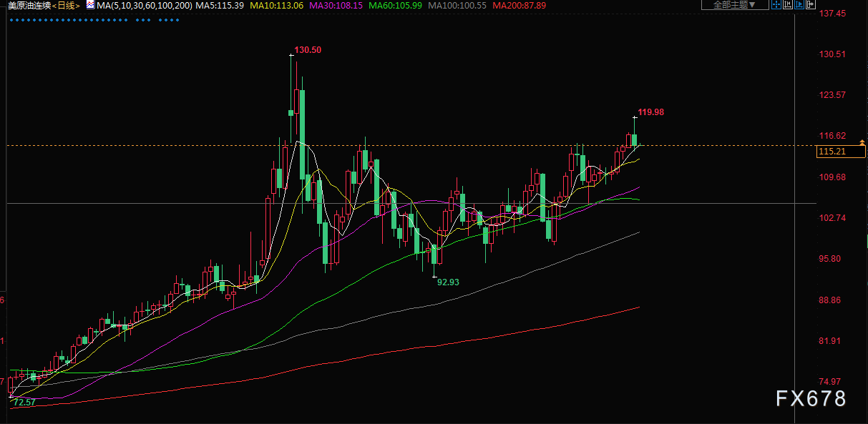The height and width of the screenshot is (424, 868).
Task: Click the yellow MA10:113.06 value
Action: point(276,5)
